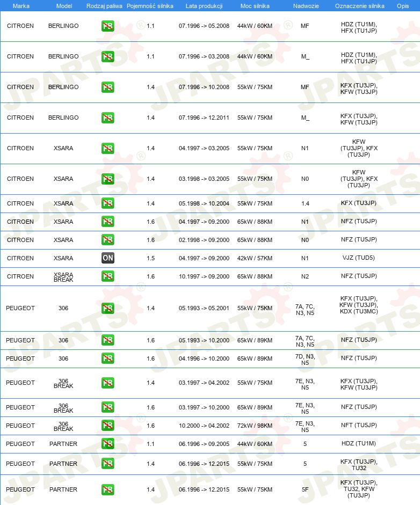Click petrol icon in Xsara 1.6 N1 row
Viewport: 420px width, 505px height.
coord(107,222)
